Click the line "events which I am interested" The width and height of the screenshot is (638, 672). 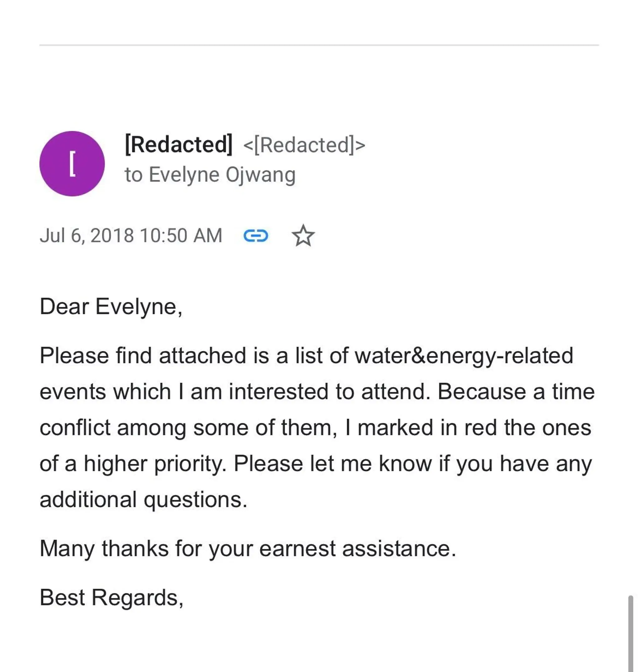click(317, 392)
